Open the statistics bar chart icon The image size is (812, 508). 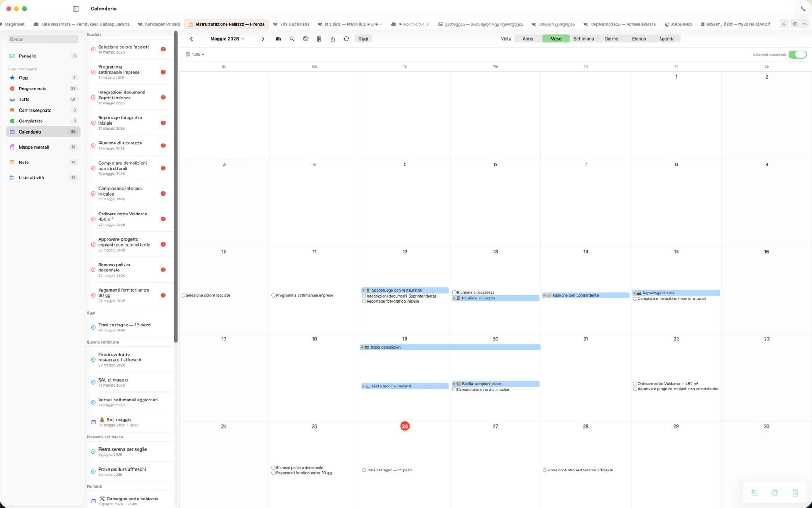pyautogui.click(x=278, y=39)
